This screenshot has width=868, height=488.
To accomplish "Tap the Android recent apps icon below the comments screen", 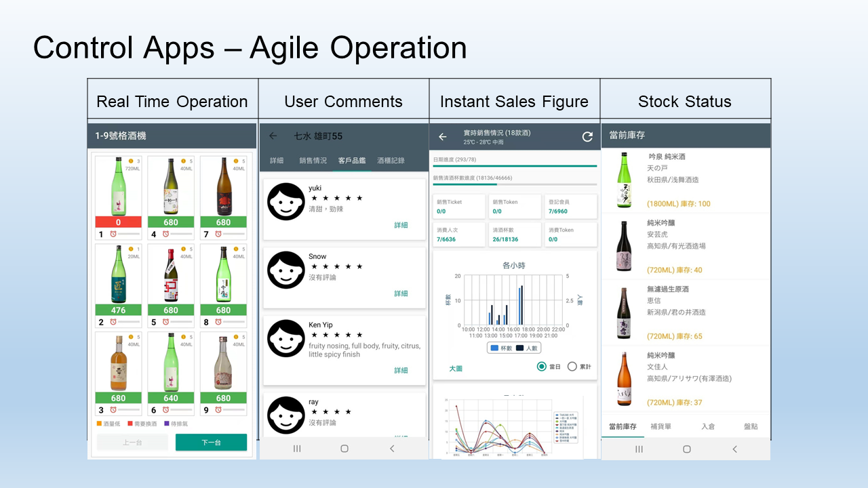I will click(297, 449).
